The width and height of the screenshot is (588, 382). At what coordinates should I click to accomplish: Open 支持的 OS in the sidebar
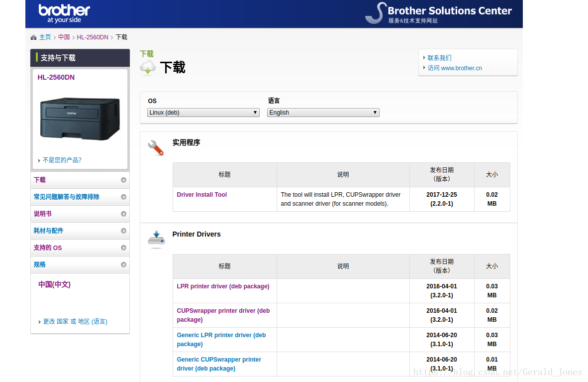(80, 248)
